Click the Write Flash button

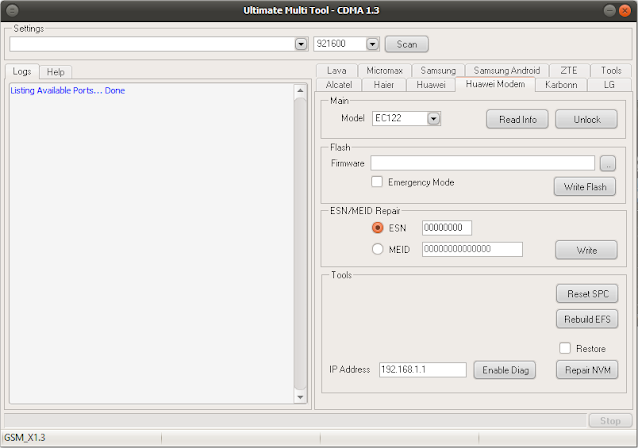(x=585, y=187)
